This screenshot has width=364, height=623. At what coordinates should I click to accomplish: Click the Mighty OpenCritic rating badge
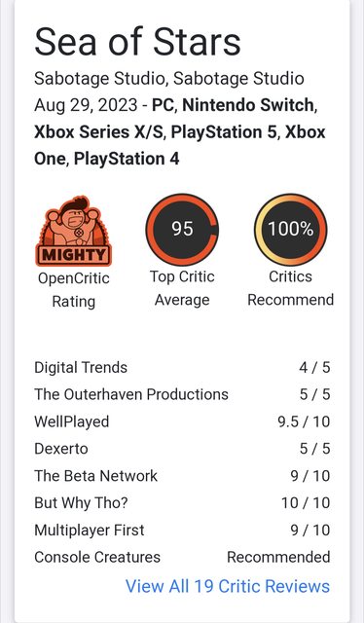coord(74,231)
